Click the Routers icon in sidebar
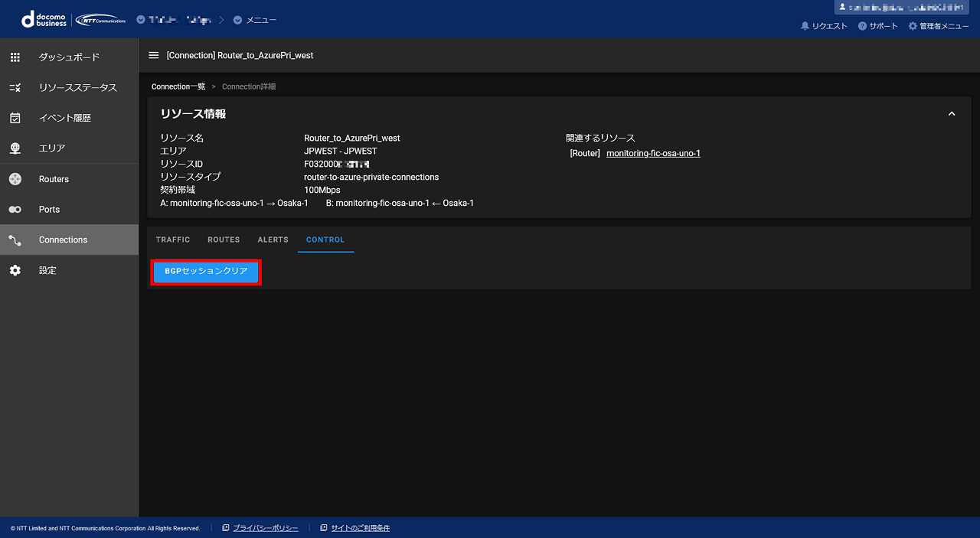This screenshot has width=980, height=538. (15, 179)
